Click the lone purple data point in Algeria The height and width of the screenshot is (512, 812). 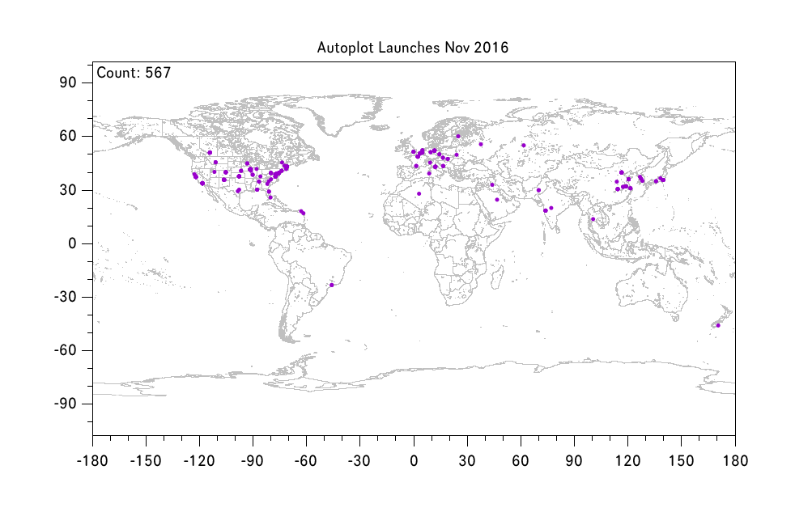click(419, 194)
